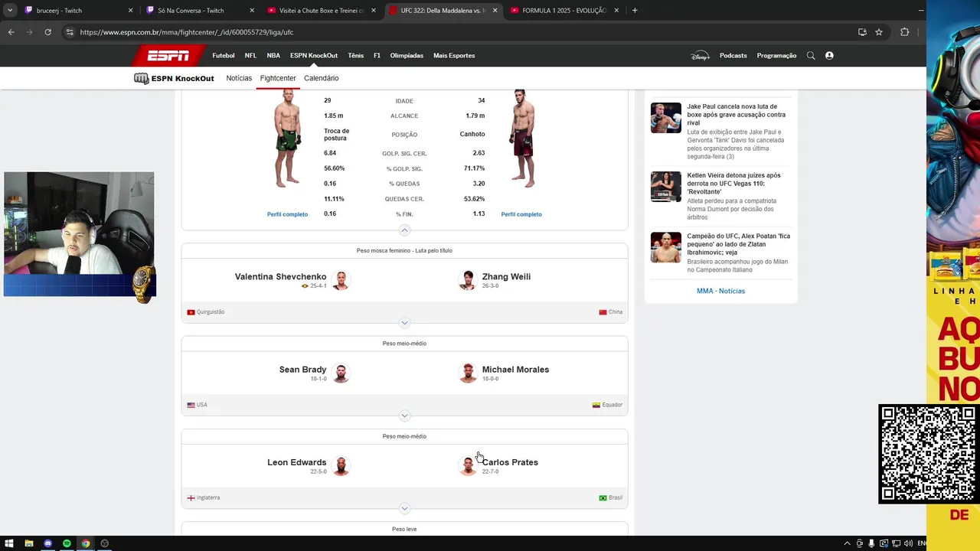Go to Podcasts page
The height and width of the screenshot is (551, 980).
tap(733, 56)
